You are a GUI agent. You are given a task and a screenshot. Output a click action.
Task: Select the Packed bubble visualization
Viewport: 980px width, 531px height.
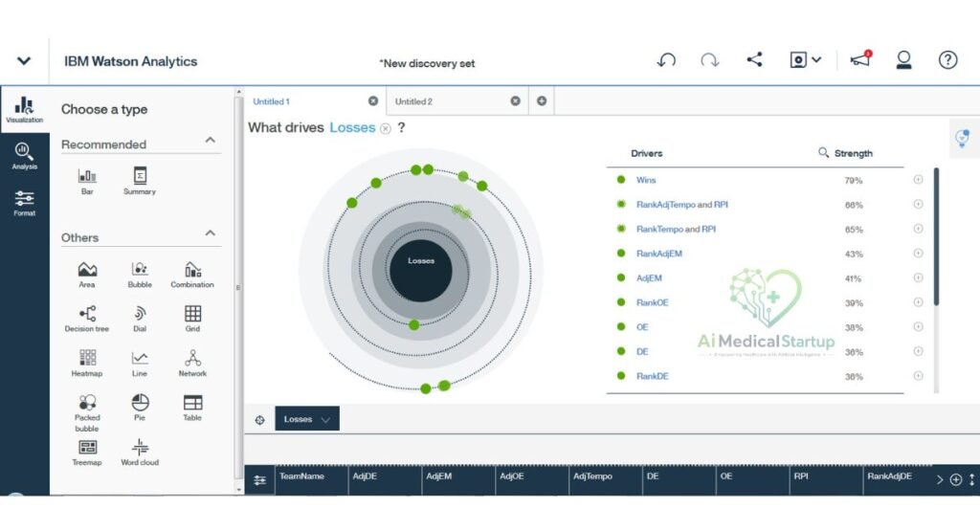[x=87, y=413]
